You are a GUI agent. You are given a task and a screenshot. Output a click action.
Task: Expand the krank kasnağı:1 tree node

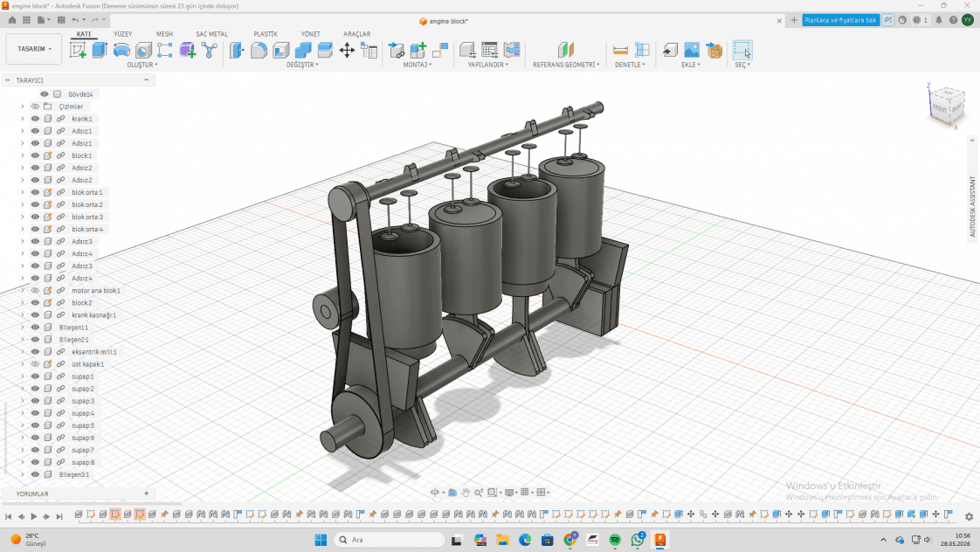(23, 315)
